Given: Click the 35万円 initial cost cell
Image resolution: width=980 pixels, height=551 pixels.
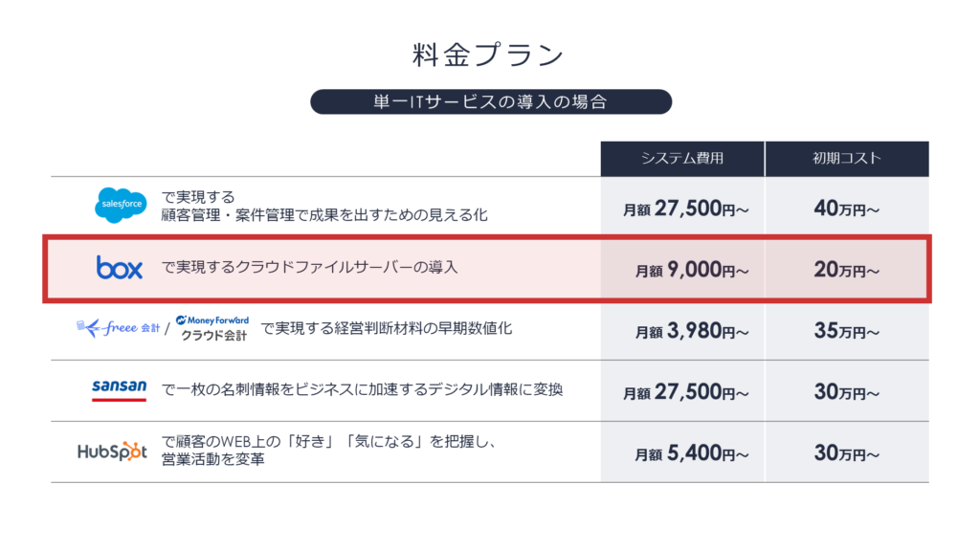Looking at the screenshot, I should click(x=846, y=331).
